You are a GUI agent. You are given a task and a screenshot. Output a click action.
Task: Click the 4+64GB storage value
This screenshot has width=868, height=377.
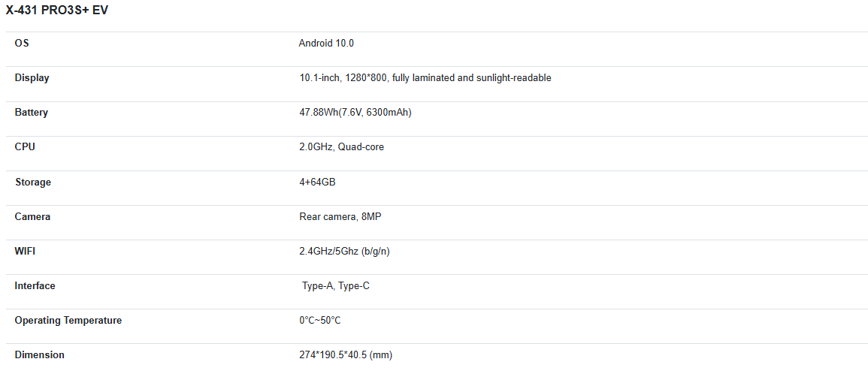click(317, 182)
